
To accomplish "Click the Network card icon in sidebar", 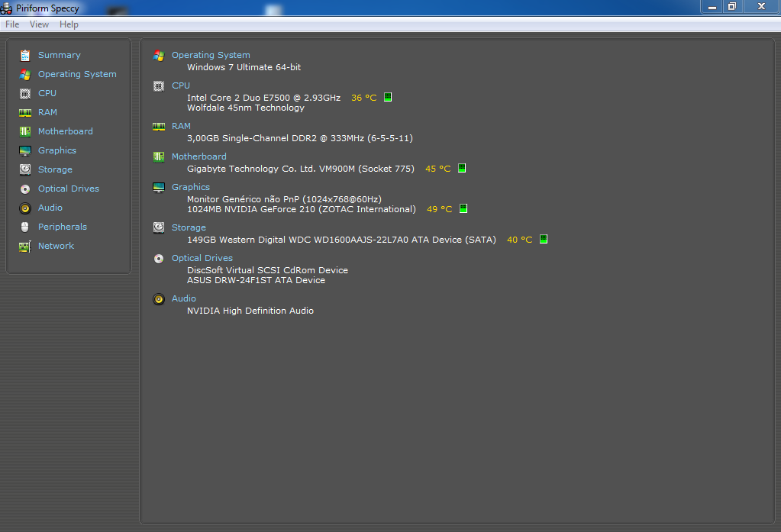I will 25,246.
